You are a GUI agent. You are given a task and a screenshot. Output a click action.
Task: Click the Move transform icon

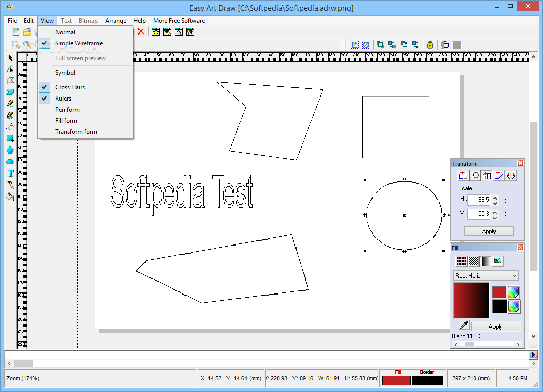[x=463, y=176]
